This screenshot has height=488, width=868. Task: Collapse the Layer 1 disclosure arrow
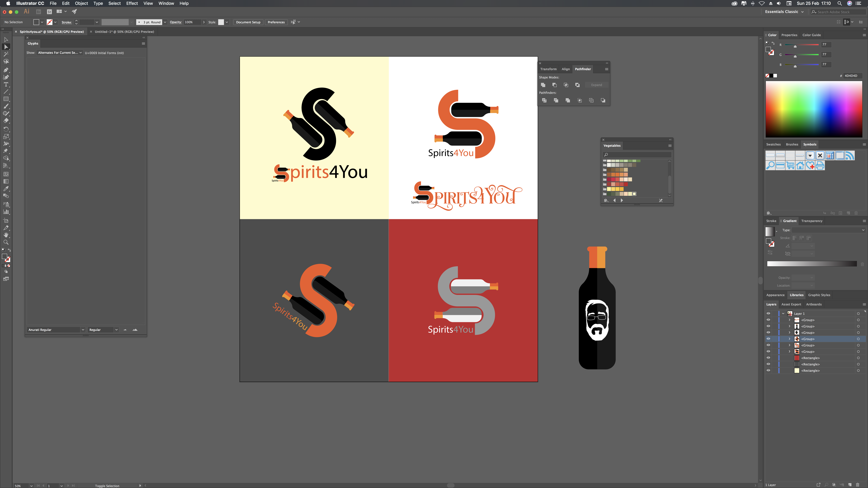tap(783, 314)
